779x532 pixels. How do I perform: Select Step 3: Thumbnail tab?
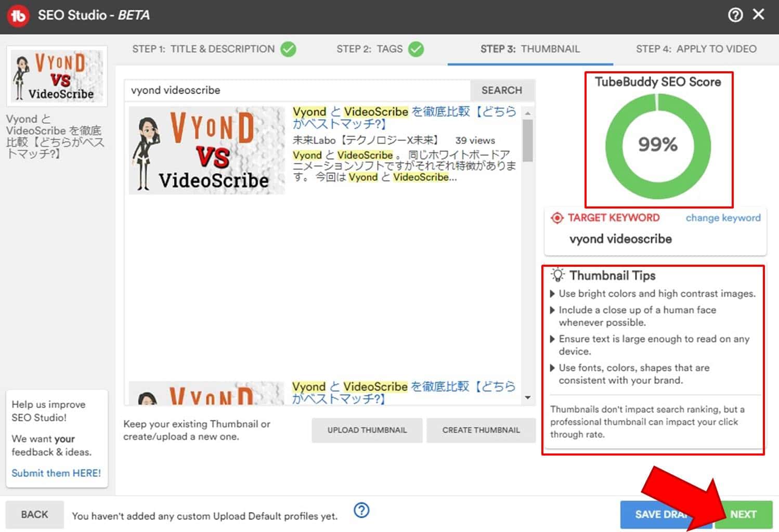[530, 49]
